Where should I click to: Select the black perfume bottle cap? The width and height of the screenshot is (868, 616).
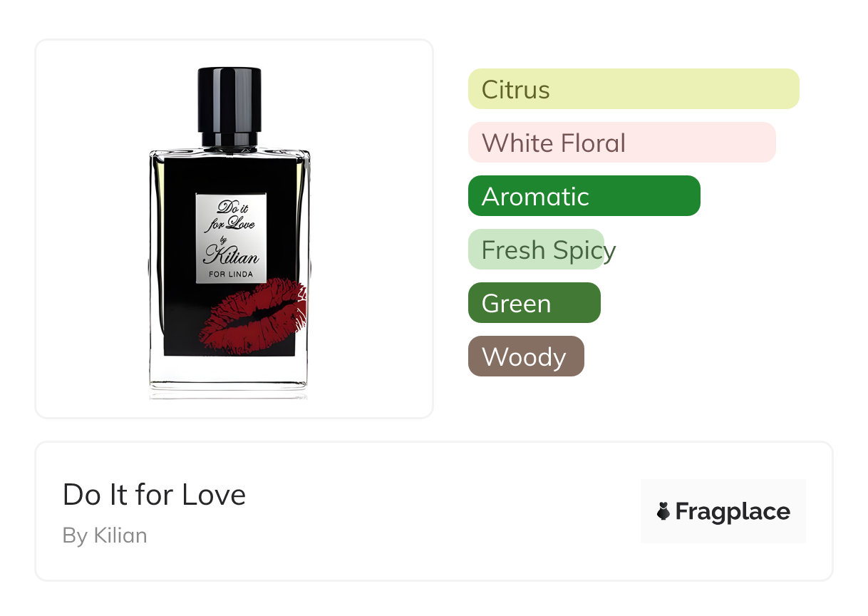229,106
